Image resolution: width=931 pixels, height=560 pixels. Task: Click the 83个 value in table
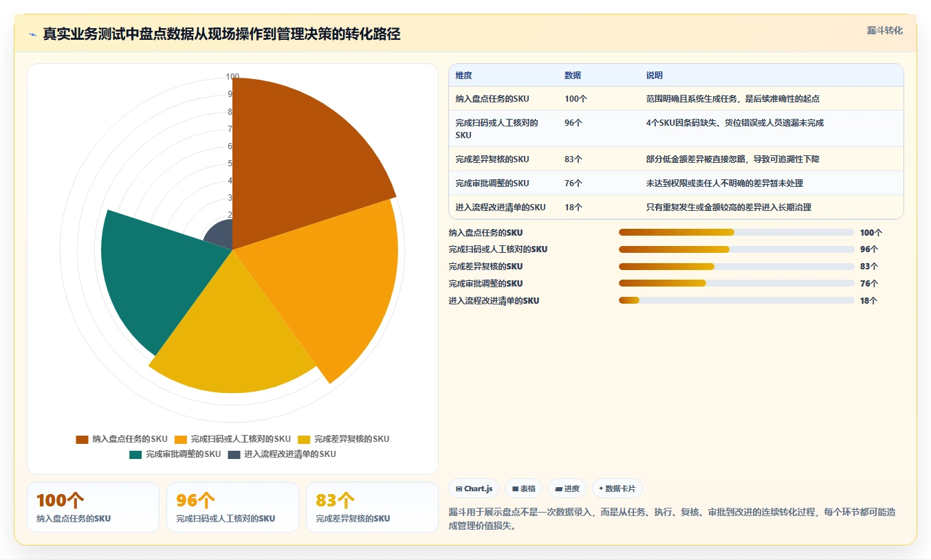click(x=573, y=159)
